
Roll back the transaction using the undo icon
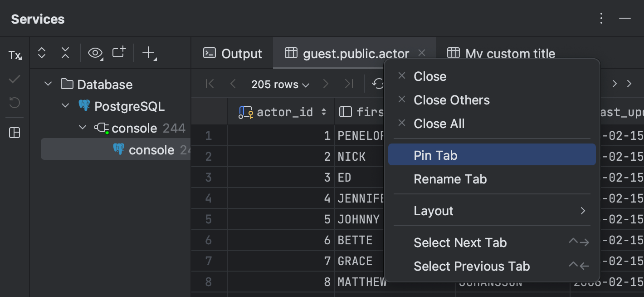tap(14, 103)
